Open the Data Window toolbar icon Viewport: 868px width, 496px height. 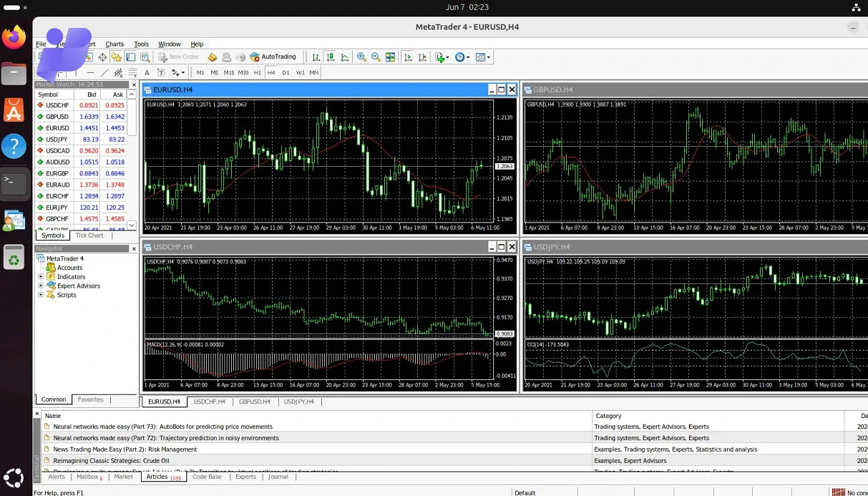102,57
